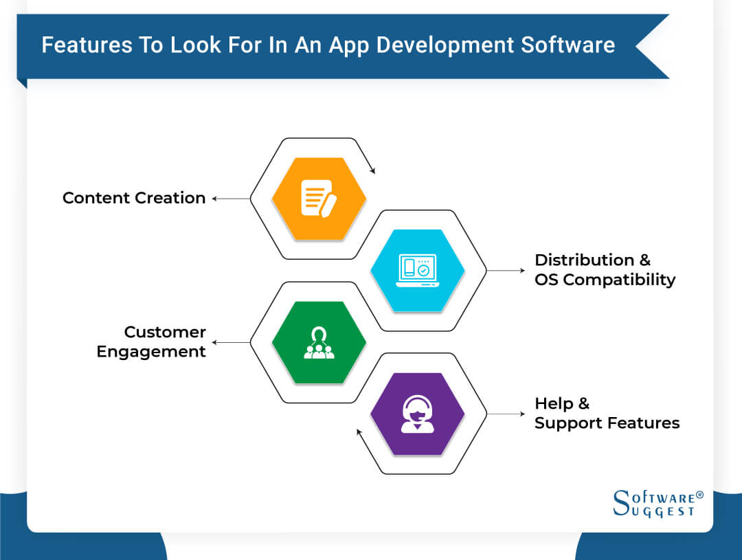Select the "Content Creation" label
Viewport: 742px width, 560px height.
click(134, 198)
